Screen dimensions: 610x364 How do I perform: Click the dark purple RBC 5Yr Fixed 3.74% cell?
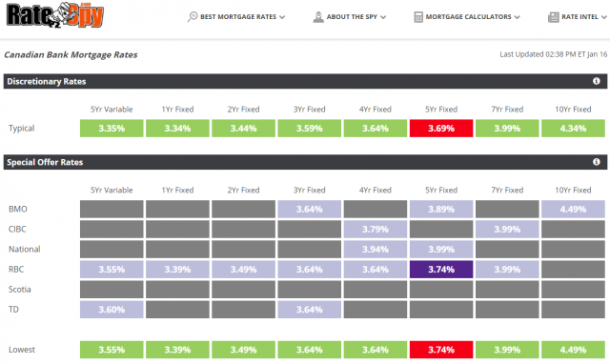coord(441,269)
